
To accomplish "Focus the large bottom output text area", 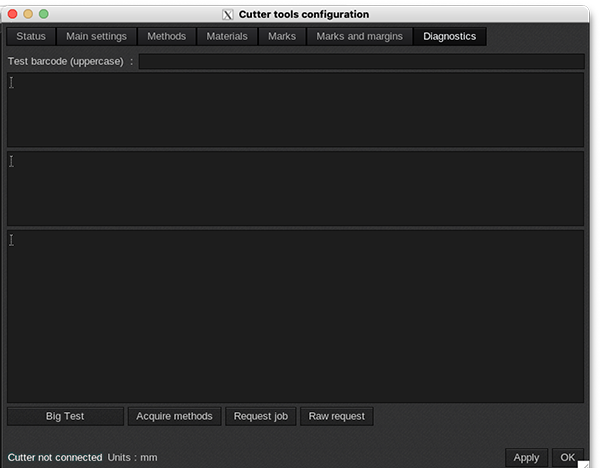I will [295, 316].
